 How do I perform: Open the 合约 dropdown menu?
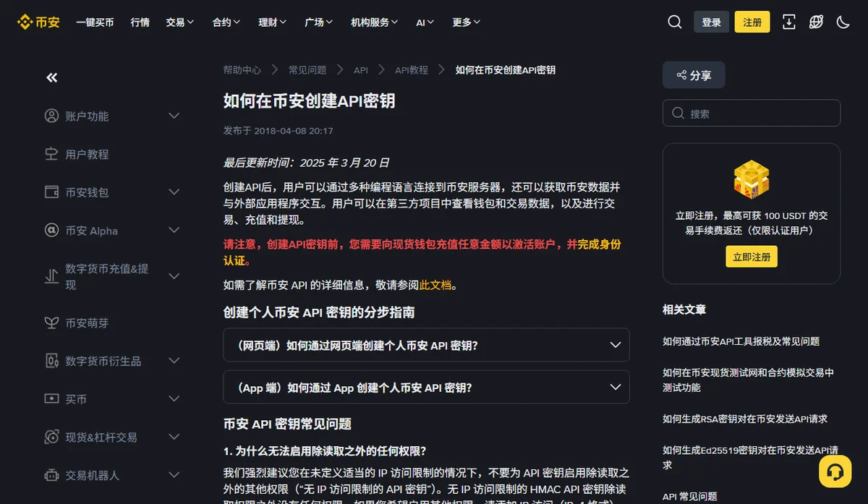[226, 22]
